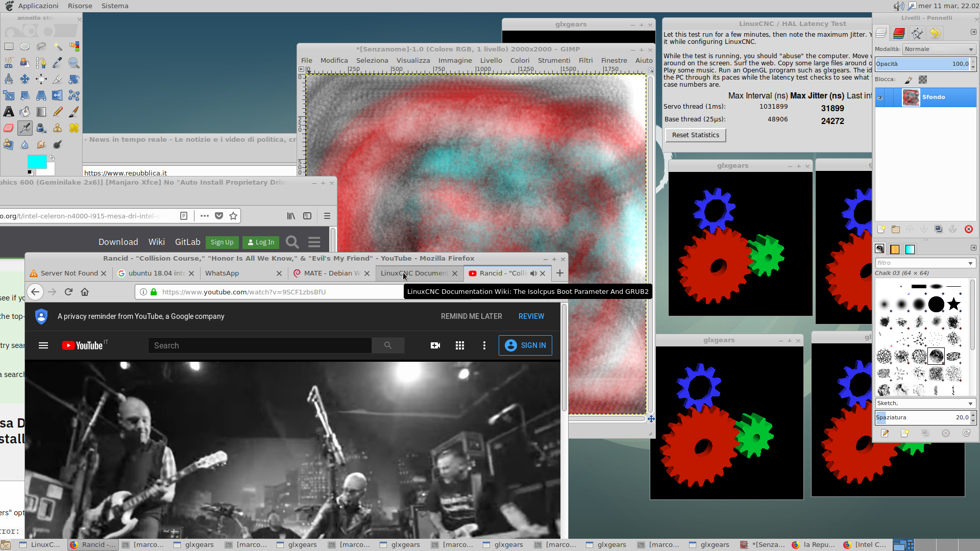Select the Text tool
This screenshot has height=551, width=980.
[9, 112]
